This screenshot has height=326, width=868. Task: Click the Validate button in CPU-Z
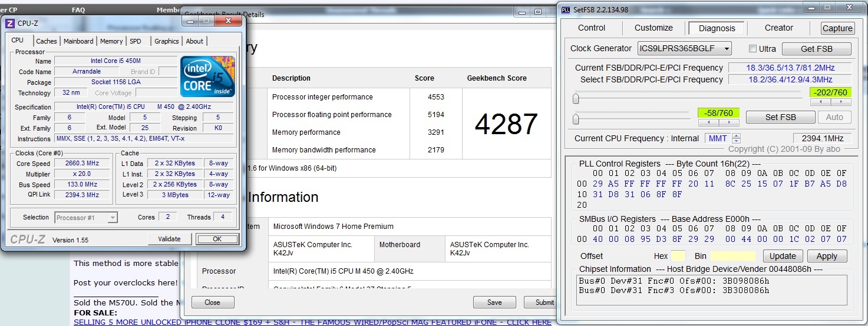(169, 239)
